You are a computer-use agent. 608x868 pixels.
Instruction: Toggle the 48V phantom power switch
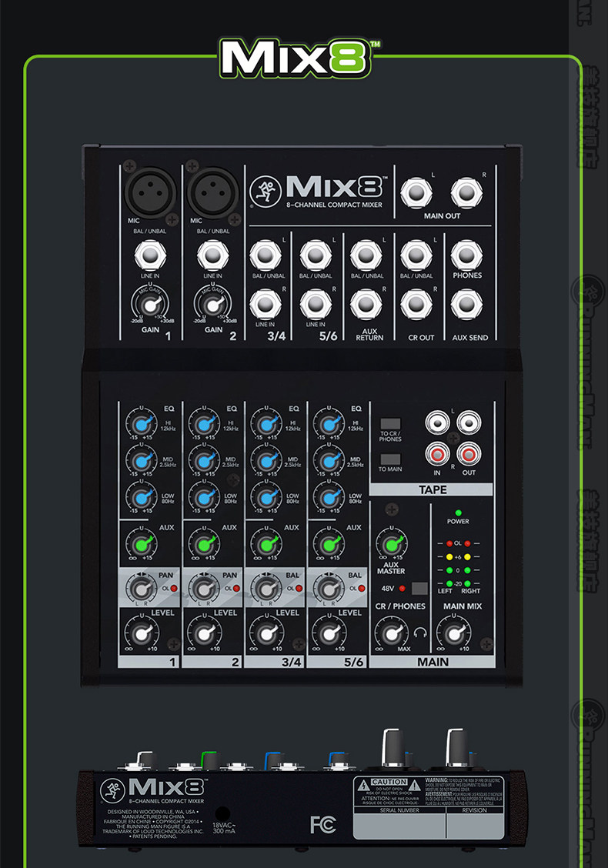click(419, 588)
